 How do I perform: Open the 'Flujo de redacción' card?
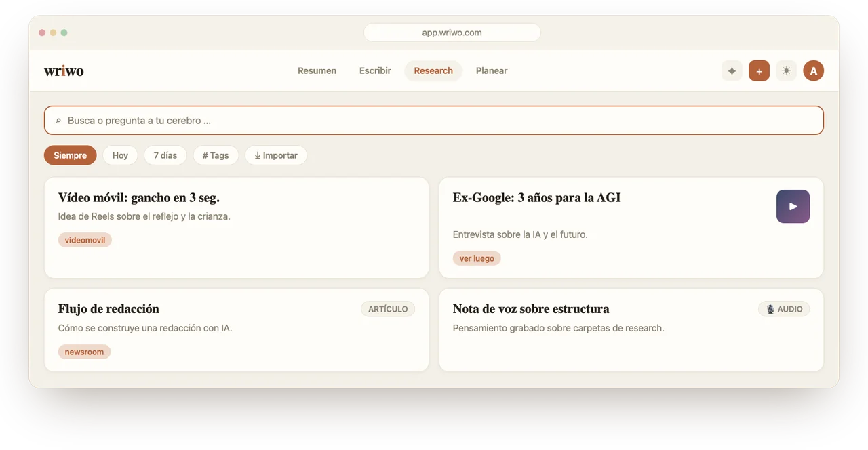tap(237, 330)
